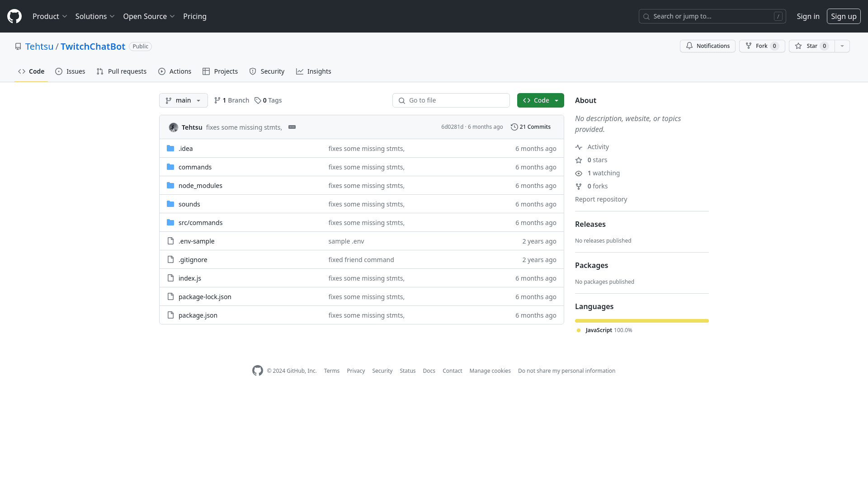Open the Insights tab
Image resolution: width=868 pixels, height=488 pixels.
pos(314,71)
